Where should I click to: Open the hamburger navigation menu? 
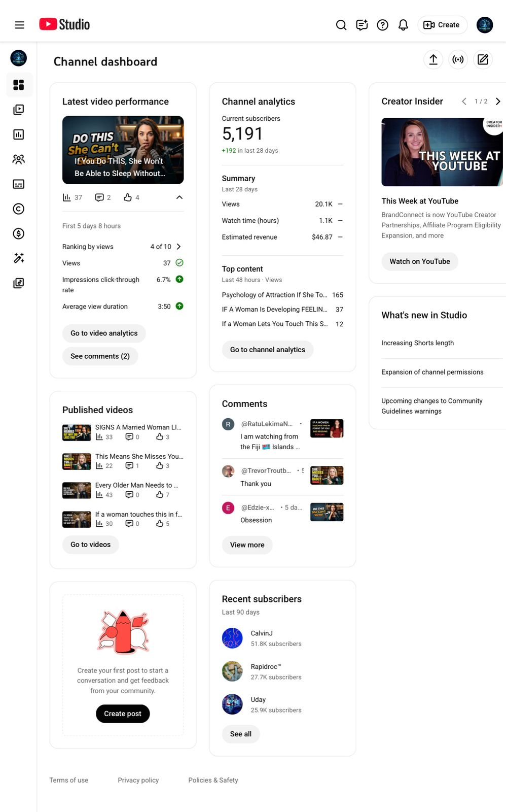coord(19,25)
